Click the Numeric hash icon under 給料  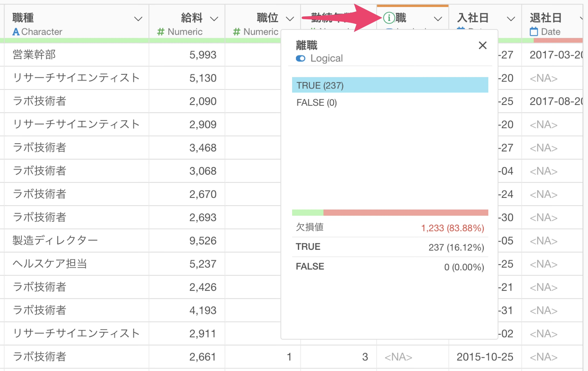point(161,32)
